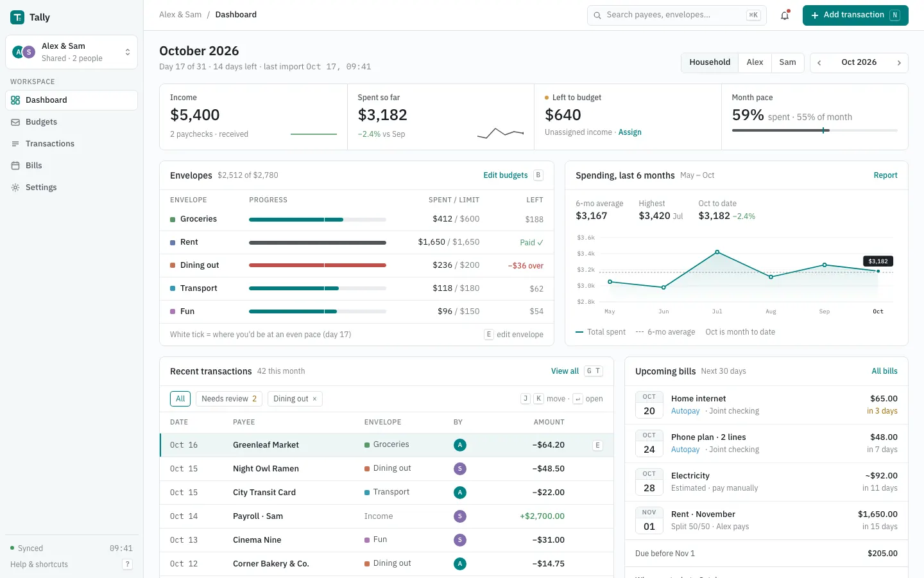This screenshot has width=924, height=578.
Task: Click the Edit budgets link
Action: tap(506, 175)
